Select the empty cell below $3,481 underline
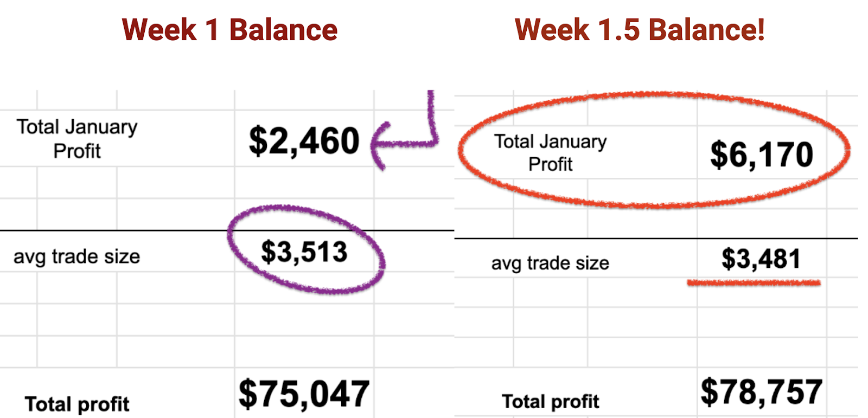The height and width of the screenshot is (418, 868). pos(762,292)
